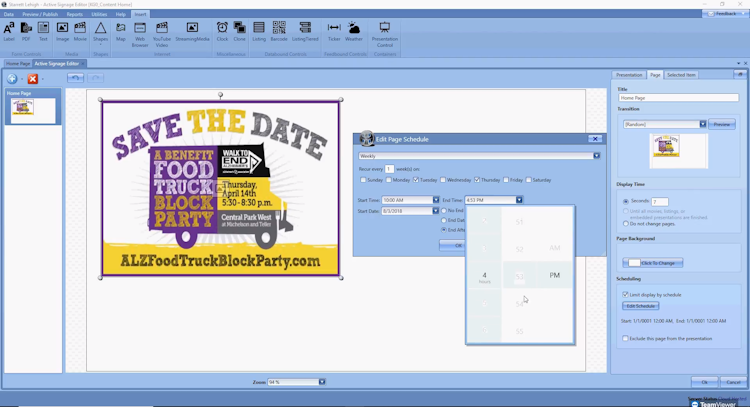Insert a Presentation Control container
Viewport: 750px width, 407px height.
pos(385,34)
